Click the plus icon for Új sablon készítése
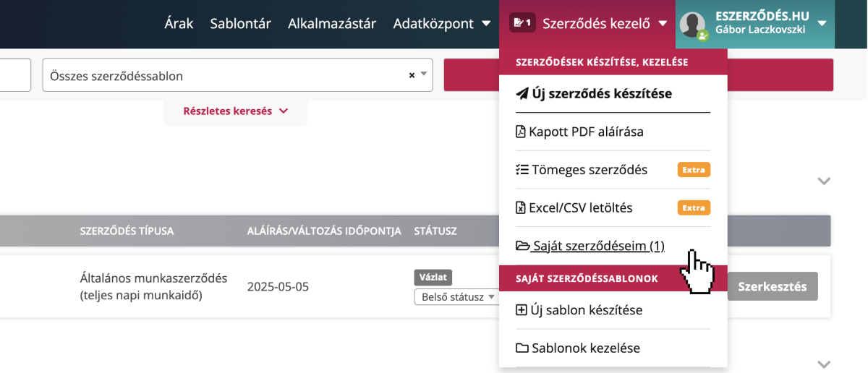868x373 pixels. click(x=522, y=310)
